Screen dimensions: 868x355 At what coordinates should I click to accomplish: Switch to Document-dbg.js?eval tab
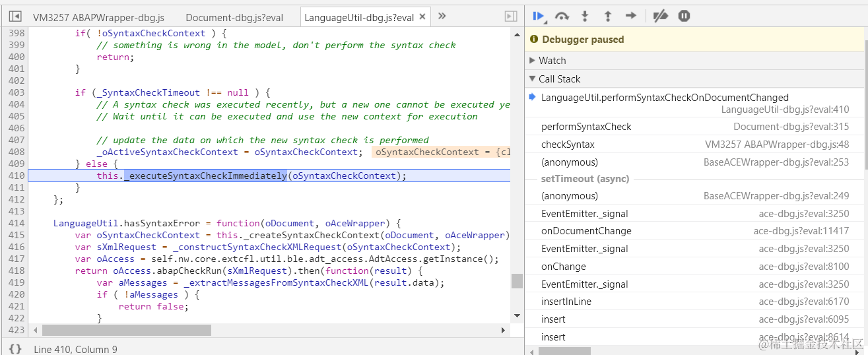point(234,17)
